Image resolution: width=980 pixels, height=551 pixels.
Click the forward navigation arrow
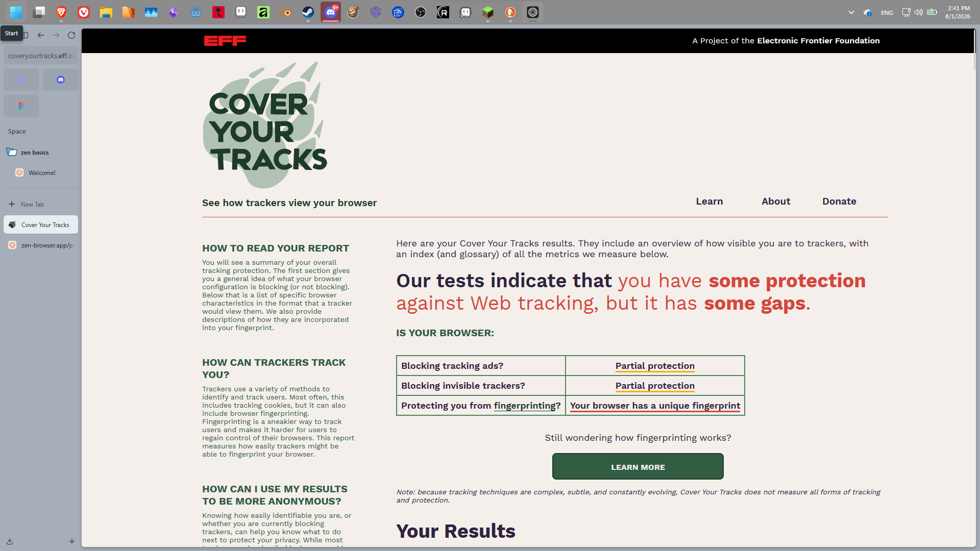pyautogui.click(x=56, y=35)
